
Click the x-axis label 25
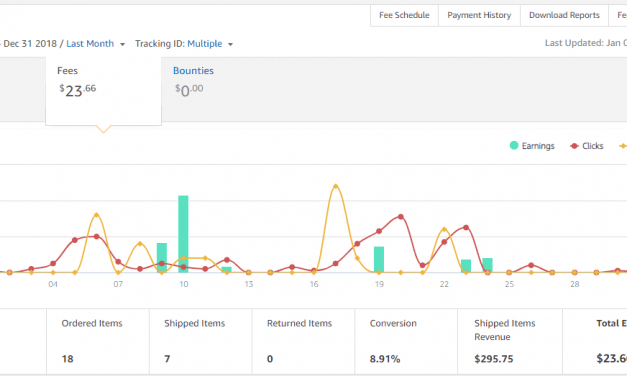point(509,284)
